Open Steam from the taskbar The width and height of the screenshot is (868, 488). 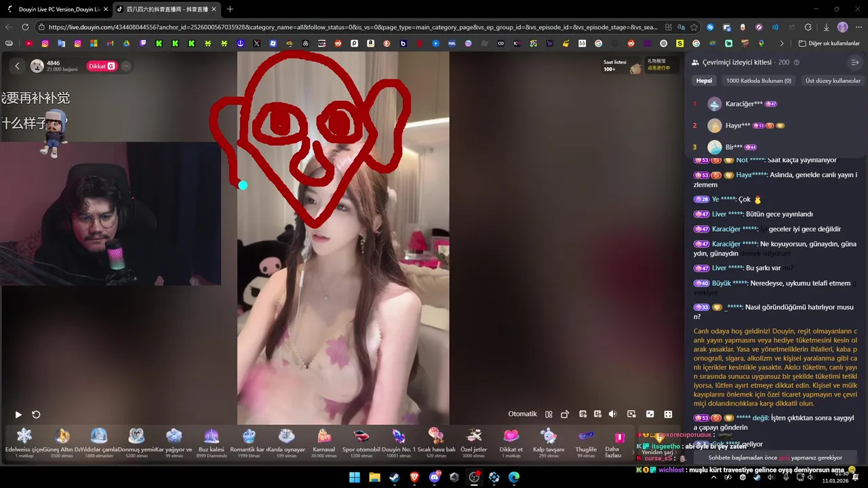[x=394, y=477]
